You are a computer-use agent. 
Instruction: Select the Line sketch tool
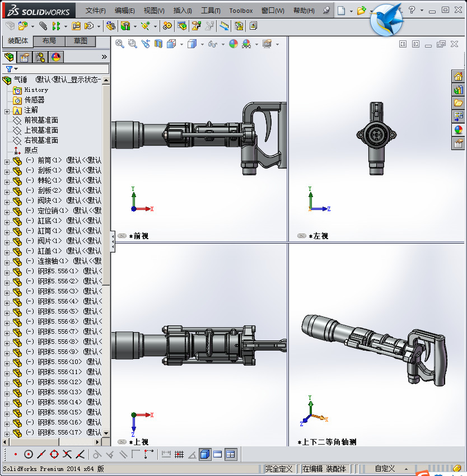(x=43, y=454)
